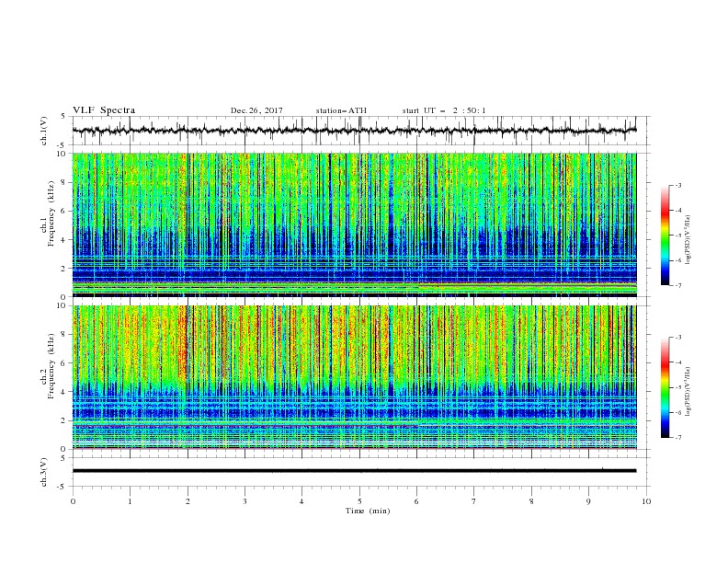The height and width of the screenshot is (563, 728).
Task: Click time-axis tick label "9"
Action: [588, 501]
